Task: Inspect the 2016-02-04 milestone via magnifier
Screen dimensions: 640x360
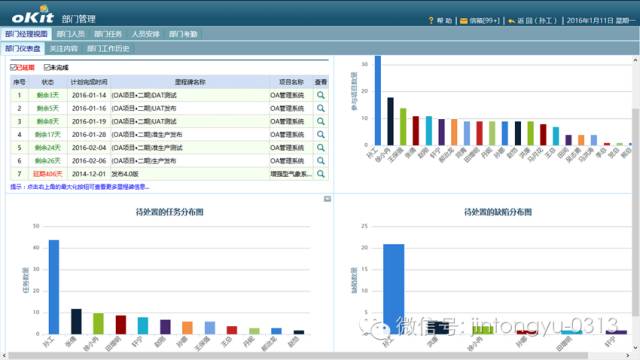Action: (321, 147)
